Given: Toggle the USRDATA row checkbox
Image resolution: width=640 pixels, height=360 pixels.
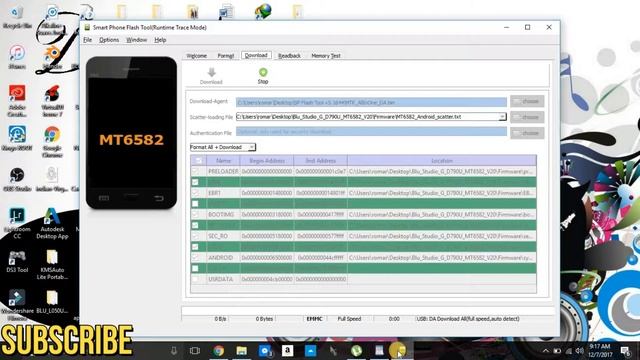Looking at the screenshot, I should pyautogui.click(x=196, y=279).
